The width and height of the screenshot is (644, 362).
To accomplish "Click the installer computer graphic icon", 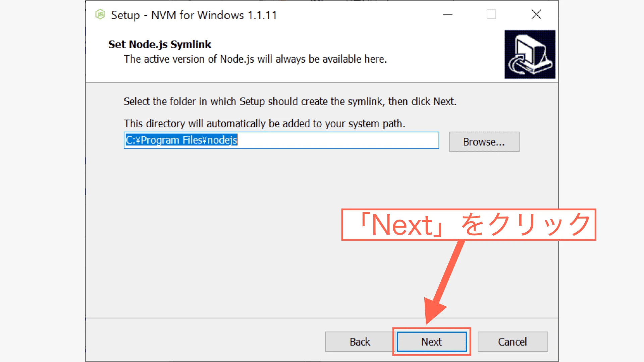I will pyautogui.click(x=530, y=54).
